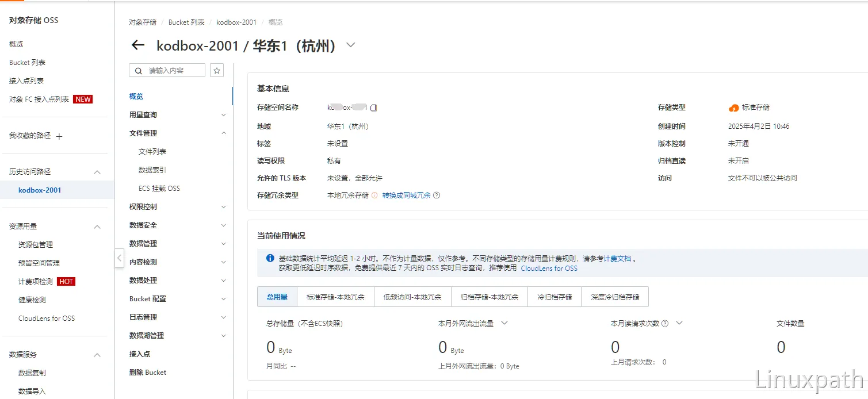Screen dimensions: 868x399
Task: Expand the 权限控制 menu section
Action: (x=224, y=207)
